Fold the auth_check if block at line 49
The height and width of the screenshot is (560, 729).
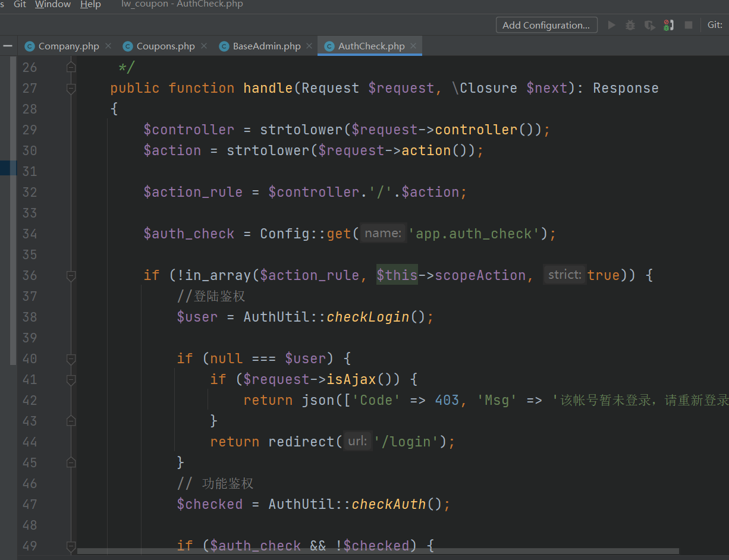coord(71,546)
